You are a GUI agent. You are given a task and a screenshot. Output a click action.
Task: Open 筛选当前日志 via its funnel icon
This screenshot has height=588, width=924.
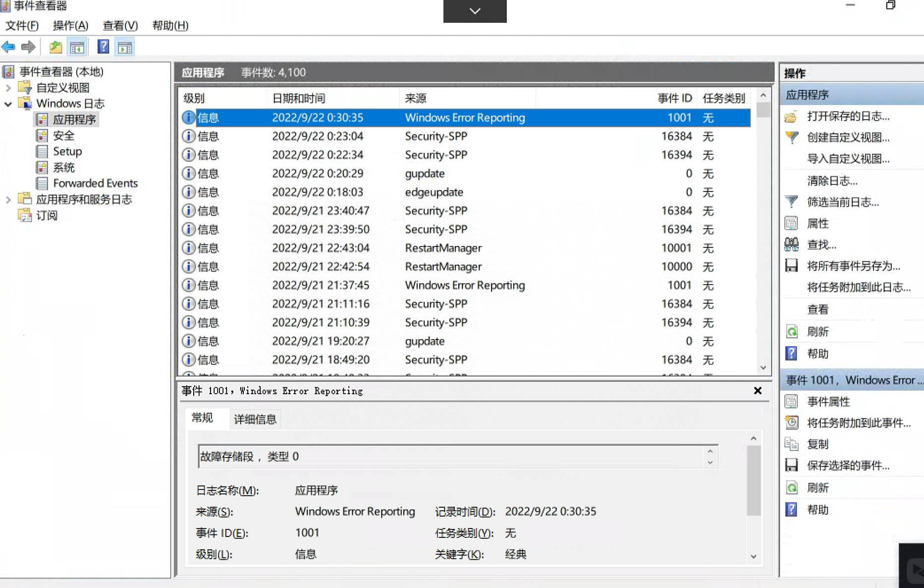791,202
